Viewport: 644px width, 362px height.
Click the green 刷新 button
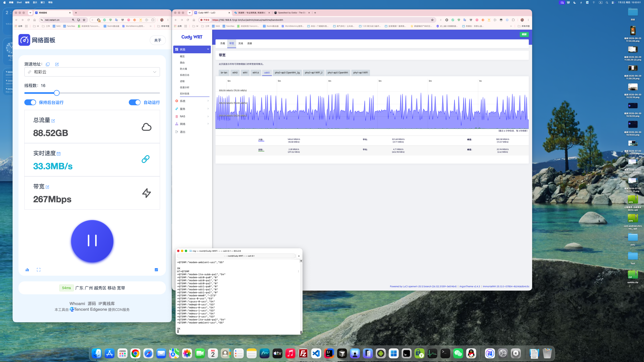click(x=524, y=35)
